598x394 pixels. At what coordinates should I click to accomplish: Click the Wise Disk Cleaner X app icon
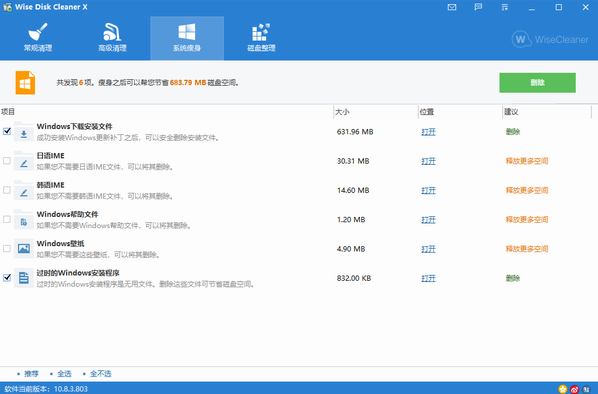point(7,7)
